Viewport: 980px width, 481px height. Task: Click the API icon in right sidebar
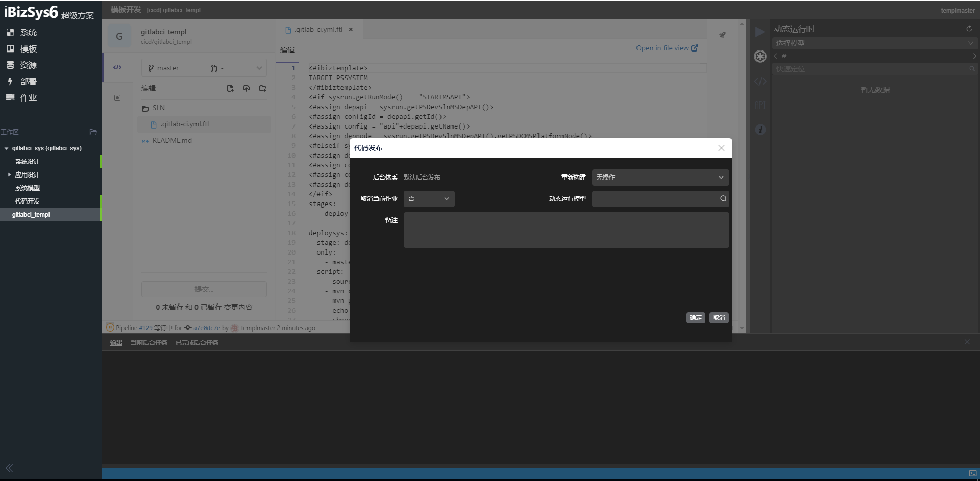click(760, 106)
